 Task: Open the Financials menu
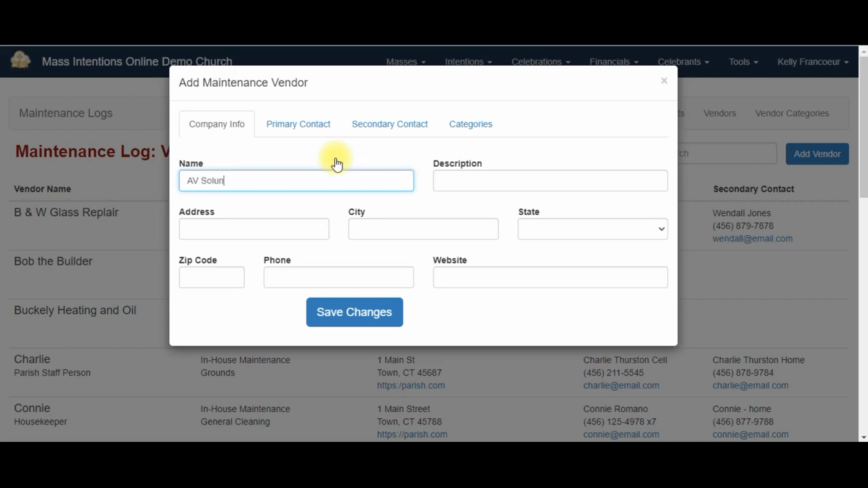coord(614,62)
